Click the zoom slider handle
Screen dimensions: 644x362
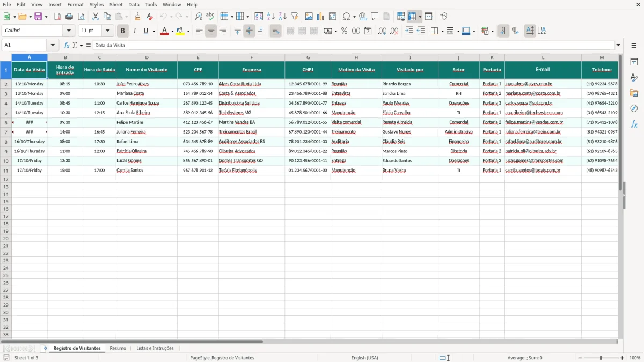(x=601, y=358)
